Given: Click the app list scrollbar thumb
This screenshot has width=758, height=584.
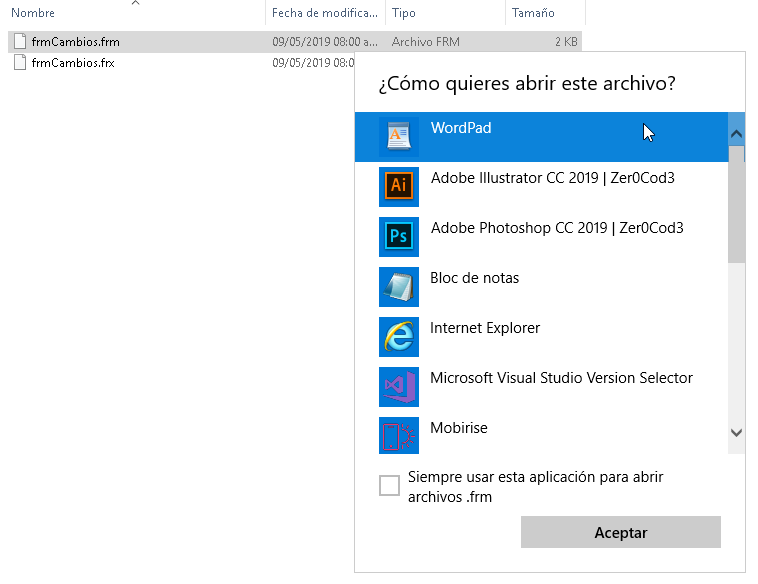Looking at the screenshot, I should pyautogui.click(x=736, y=204).
